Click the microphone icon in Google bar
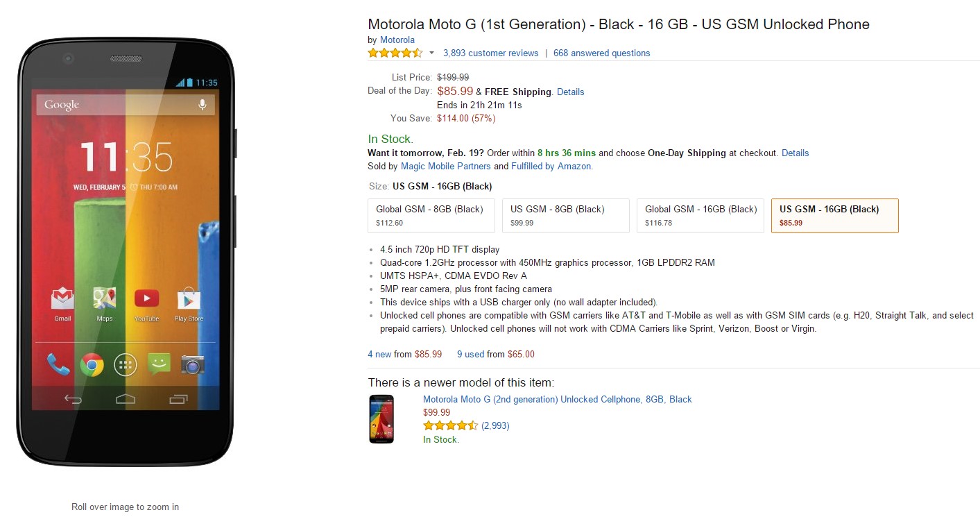 click(203, 105)
